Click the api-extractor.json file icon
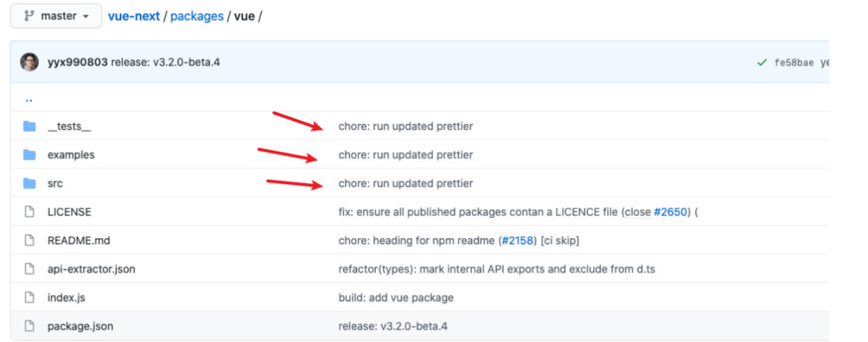 pos(29,269)
